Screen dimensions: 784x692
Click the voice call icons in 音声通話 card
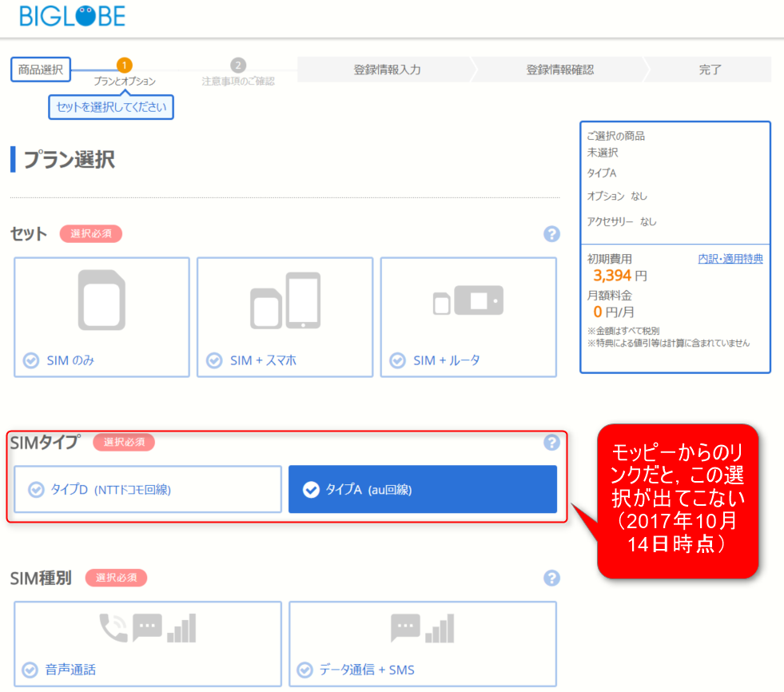(148, 628)
